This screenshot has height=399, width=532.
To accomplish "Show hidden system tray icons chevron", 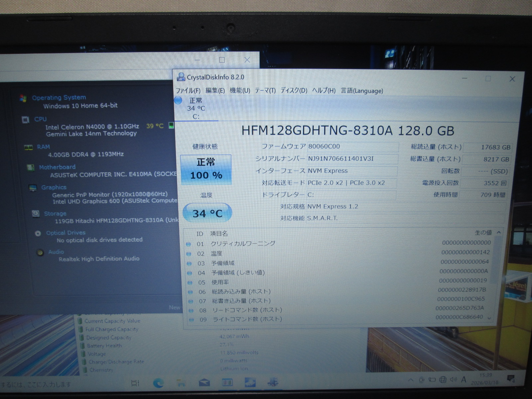I will pyautogui.click(x=411, y=380).
